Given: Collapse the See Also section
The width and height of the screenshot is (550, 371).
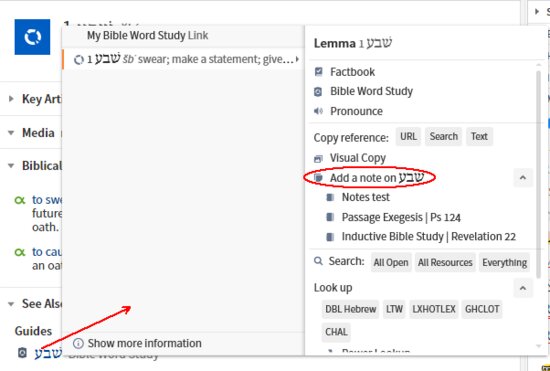Looking at the screenshot, I should click(11, 304).
